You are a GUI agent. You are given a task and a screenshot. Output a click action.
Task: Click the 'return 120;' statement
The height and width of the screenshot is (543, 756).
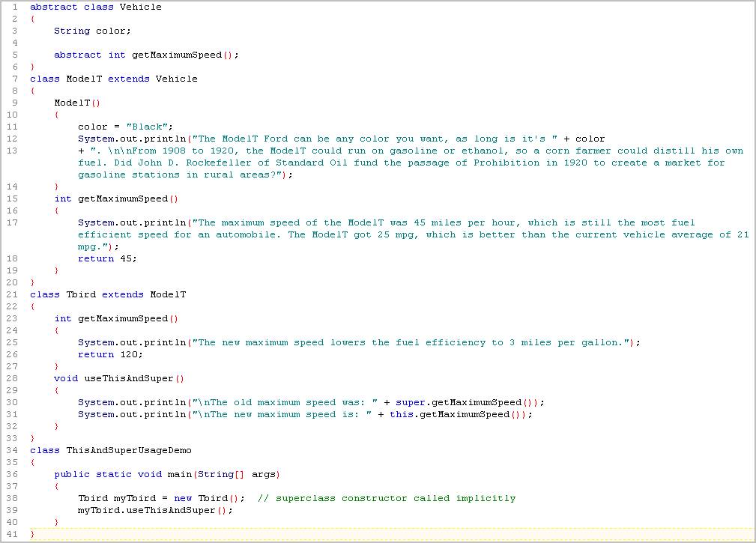tap(110, 354)
